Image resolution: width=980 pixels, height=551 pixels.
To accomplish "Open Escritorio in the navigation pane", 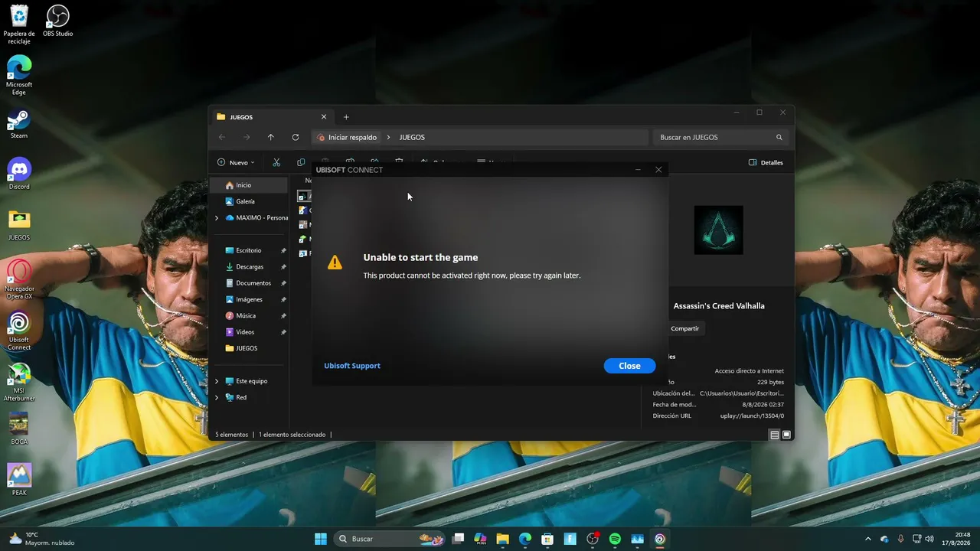I will [x=249, y=250].
